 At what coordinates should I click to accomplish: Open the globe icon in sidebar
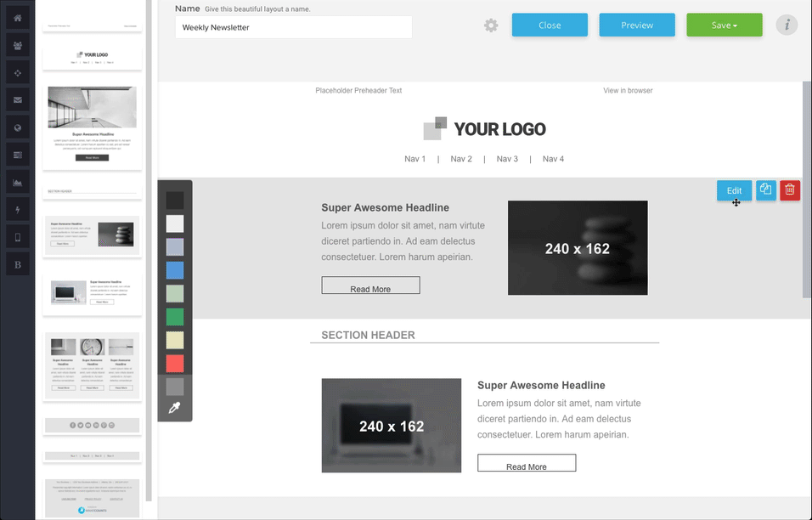17,127
